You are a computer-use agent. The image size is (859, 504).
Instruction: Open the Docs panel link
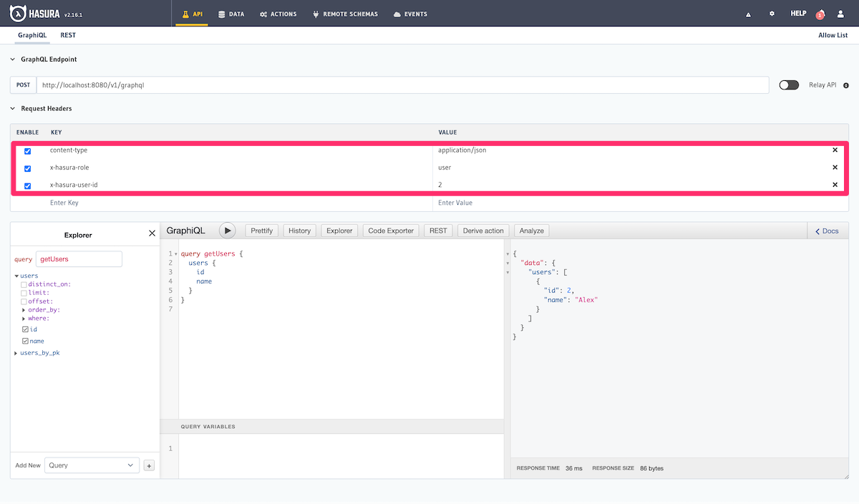828,231
